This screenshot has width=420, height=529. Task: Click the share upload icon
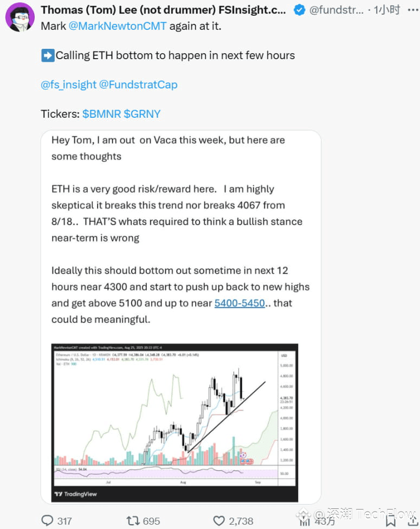pyautogui.click(x=413, y=521)
